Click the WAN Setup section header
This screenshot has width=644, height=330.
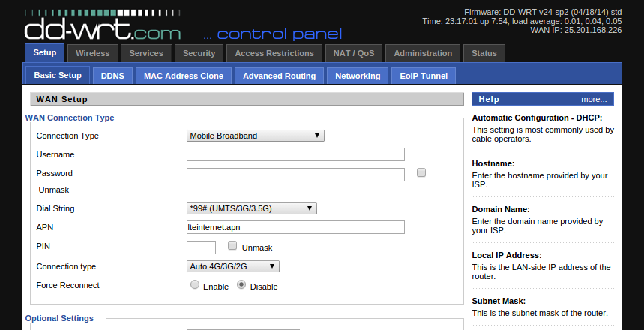[247, 99]
